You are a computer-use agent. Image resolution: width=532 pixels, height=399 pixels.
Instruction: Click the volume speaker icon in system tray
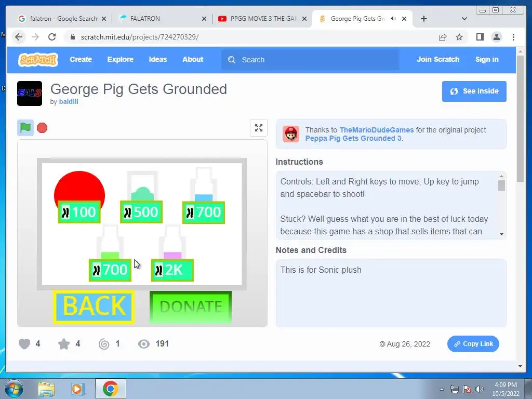[480, 389]
